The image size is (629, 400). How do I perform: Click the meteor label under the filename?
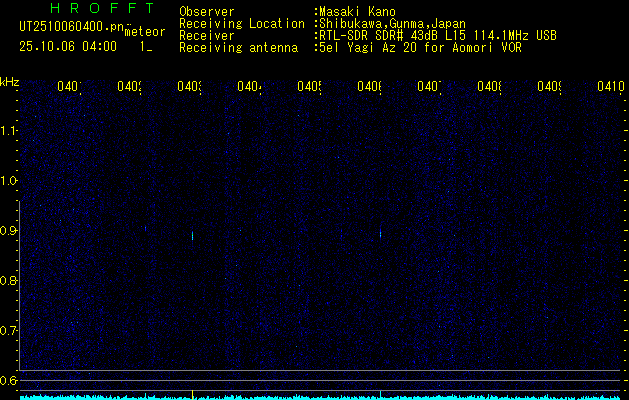coord(145,32)
